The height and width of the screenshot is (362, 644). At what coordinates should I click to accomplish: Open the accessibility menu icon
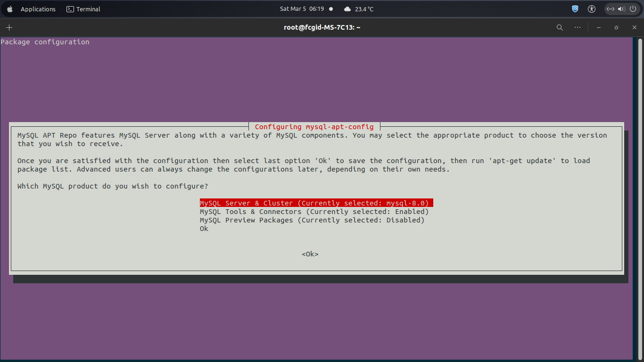[x=592, y=9]
